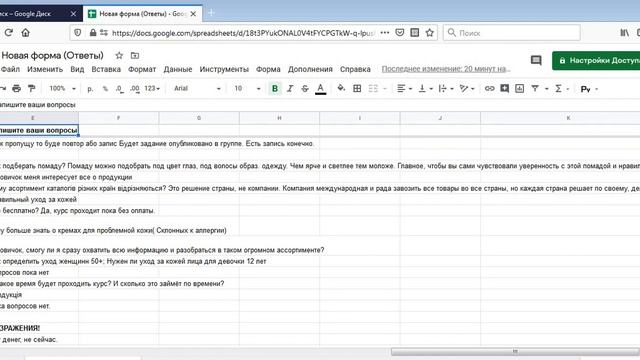Go to the browser home page
This screenshot has width=640, height=360.
[25, 33]
